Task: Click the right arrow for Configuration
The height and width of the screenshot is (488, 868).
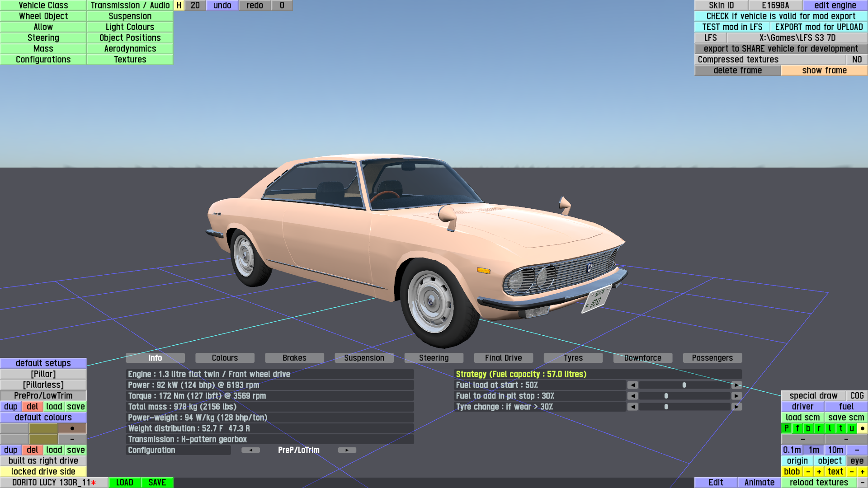Action: [347, 450]
